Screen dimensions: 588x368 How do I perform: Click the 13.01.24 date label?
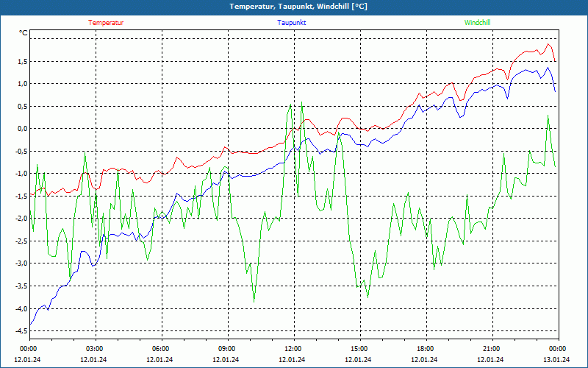click(x=556, y=359)
